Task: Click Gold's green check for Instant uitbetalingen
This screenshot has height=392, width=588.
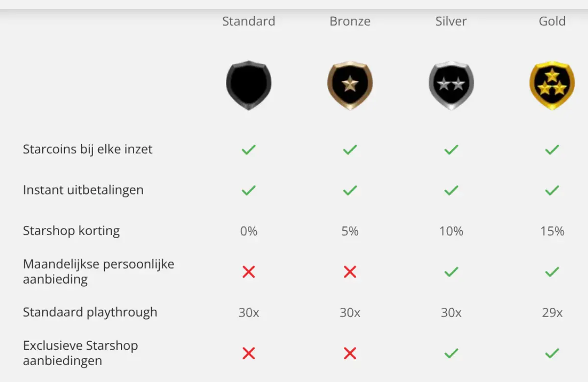Action: pos(552,190)
